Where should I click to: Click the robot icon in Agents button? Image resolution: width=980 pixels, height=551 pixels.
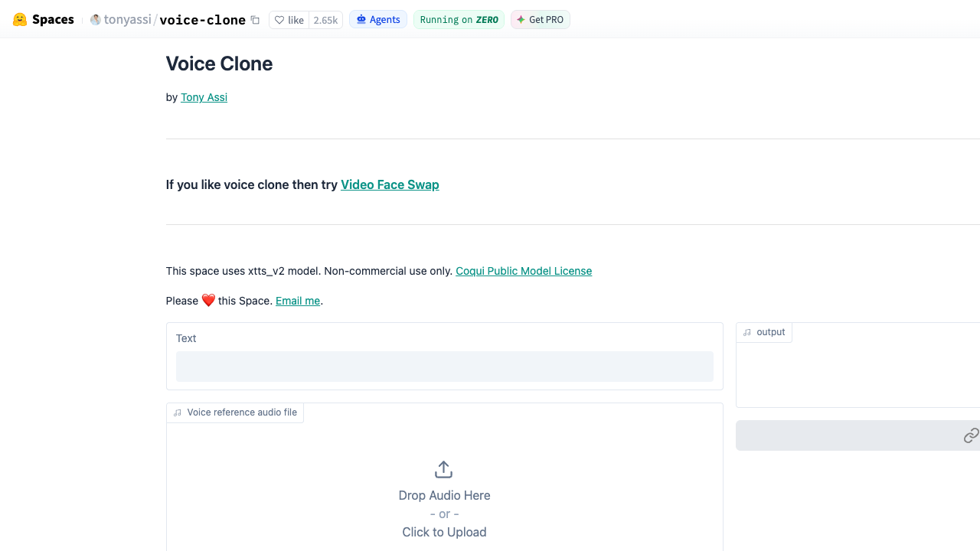(361, 20)
